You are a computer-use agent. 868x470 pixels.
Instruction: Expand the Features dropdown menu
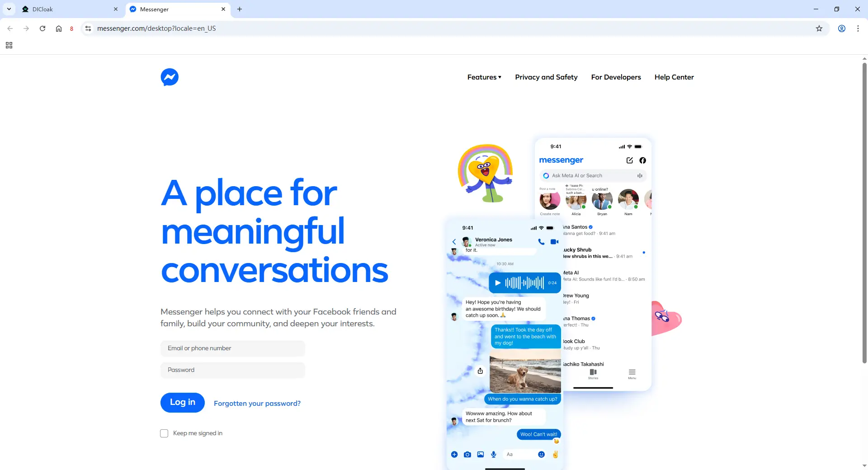[x=484, y=77]
